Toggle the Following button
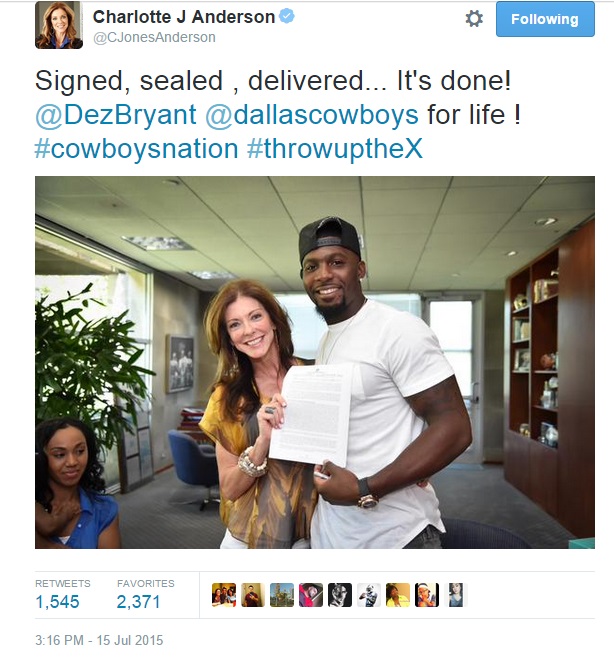The width and height of the screenshot is (614, 658). coord(545,19)
